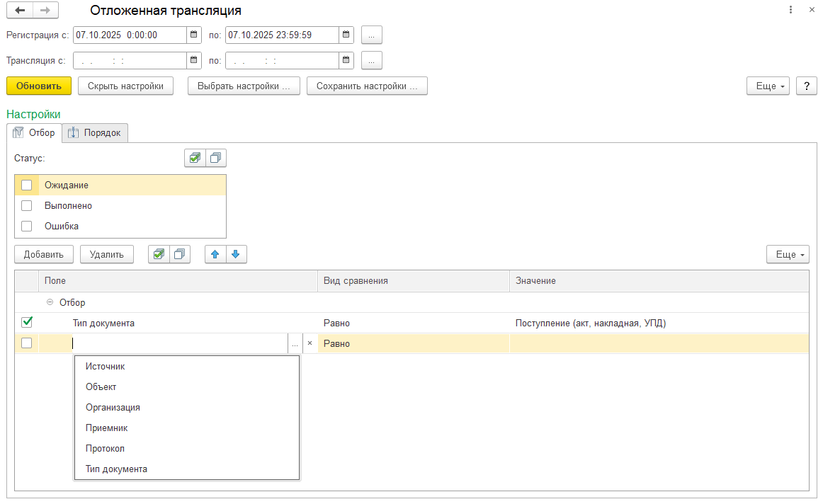Enable the Ожидание status checkbox
This screenshot has width=823, height=504.
pyautogui.click(x=27, y=185)
